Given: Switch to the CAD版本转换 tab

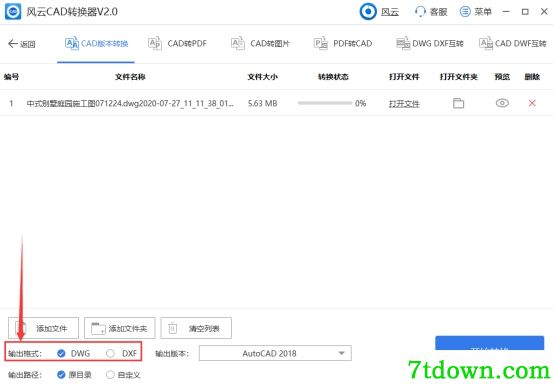Looking at the screenshot, I should (96, 44).
